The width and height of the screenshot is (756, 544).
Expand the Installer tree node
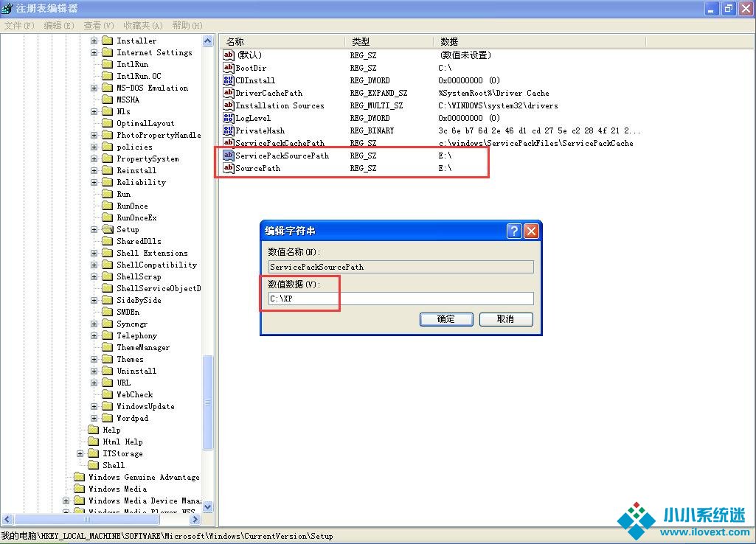tap(94, 41)
